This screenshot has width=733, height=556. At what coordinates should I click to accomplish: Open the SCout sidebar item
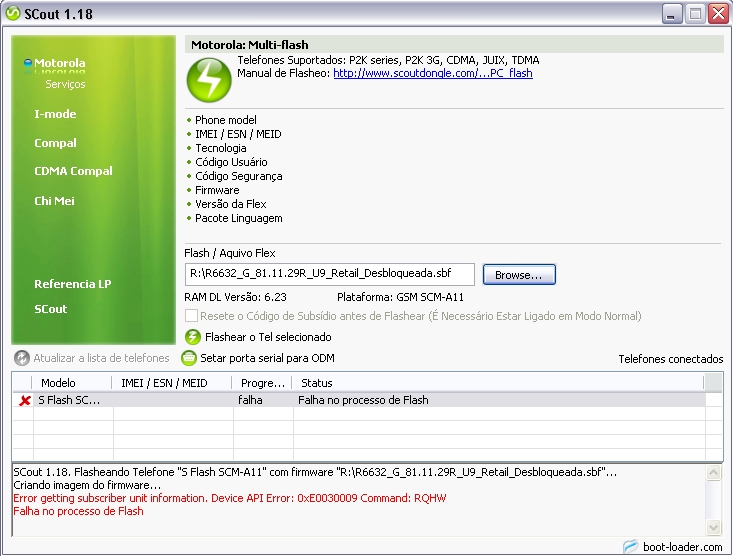tap(50, 309)
